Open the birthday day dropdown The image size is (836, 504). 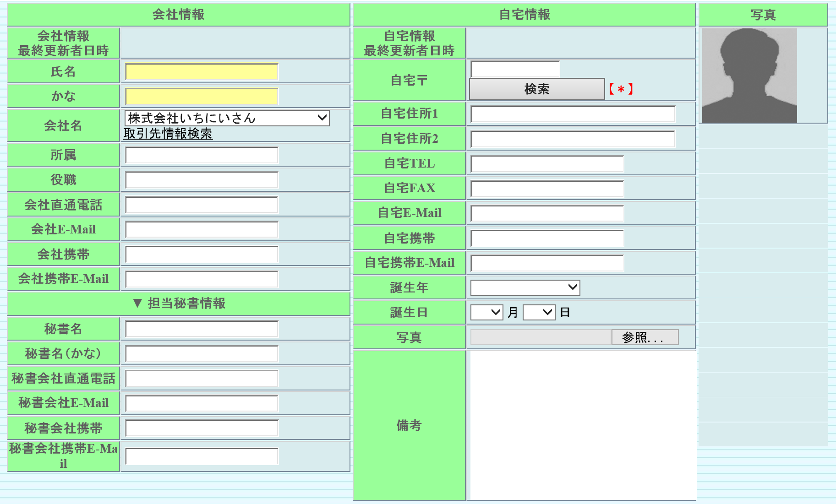(539, 313)
